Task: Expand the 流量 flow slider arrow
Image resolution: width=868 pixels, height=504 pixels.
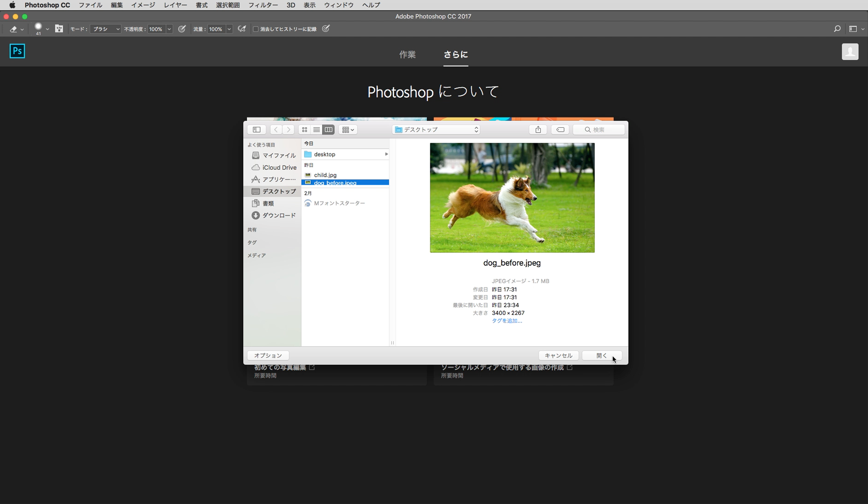Action: coord(229,29)
